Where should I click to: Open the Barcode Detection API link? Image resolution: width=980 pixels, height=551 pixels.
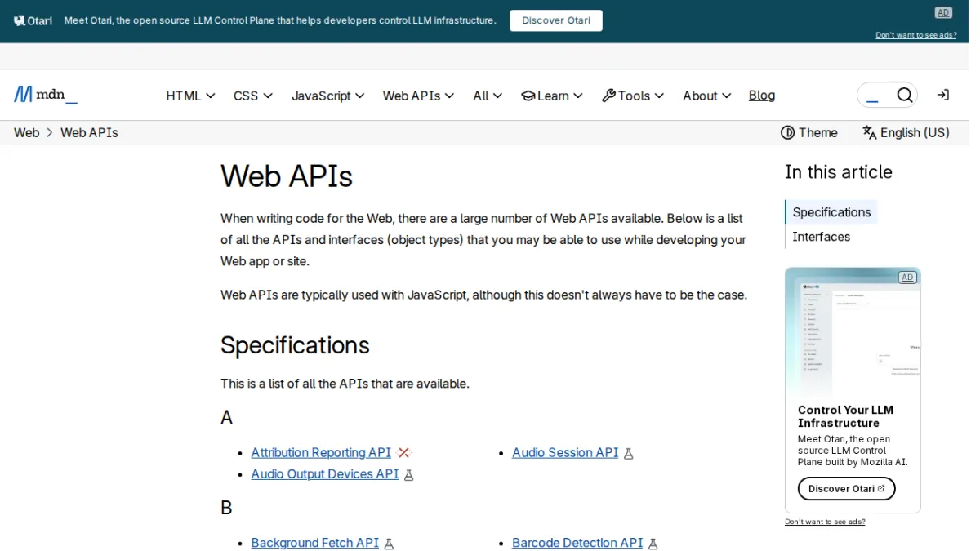click(x=577, y=544)
